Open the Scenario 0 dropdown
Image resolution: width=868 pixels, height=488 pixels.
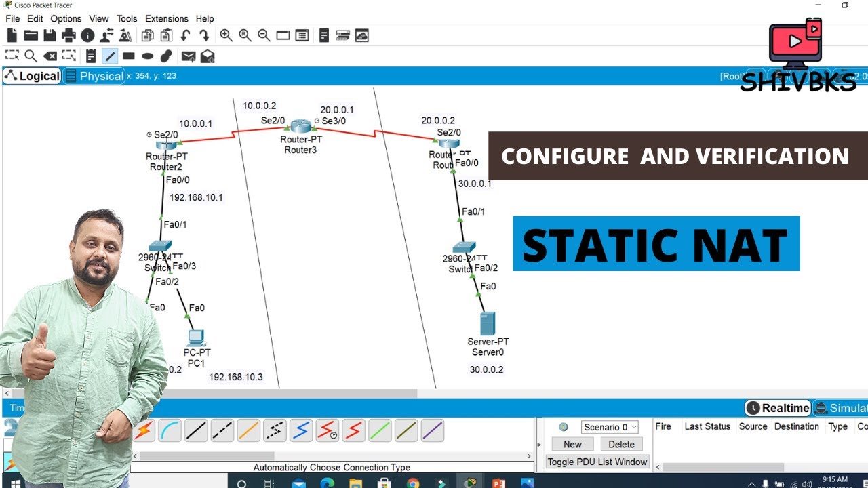(x=610, y=427)
